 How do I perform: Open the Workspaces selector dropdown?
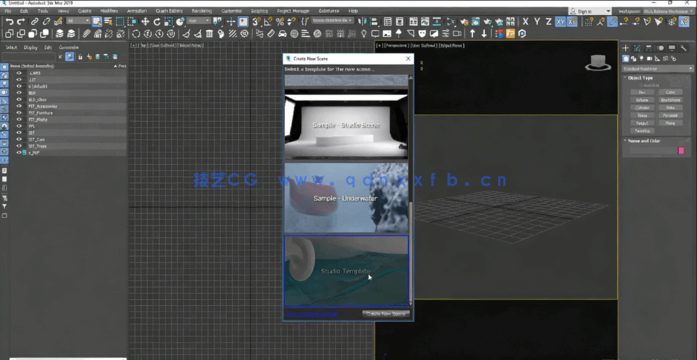click(x=668, y=11)
